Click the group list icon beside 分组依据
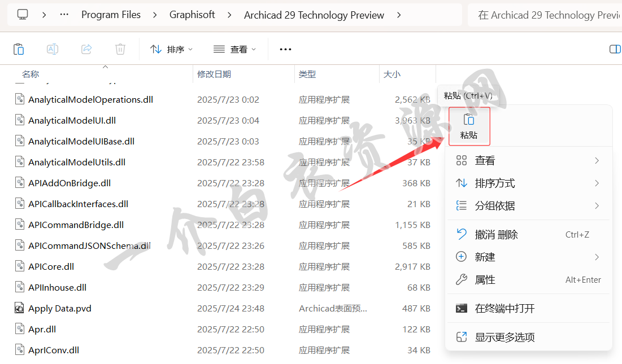Viewport: 622px width, 364px height. [x=462, y=205]
